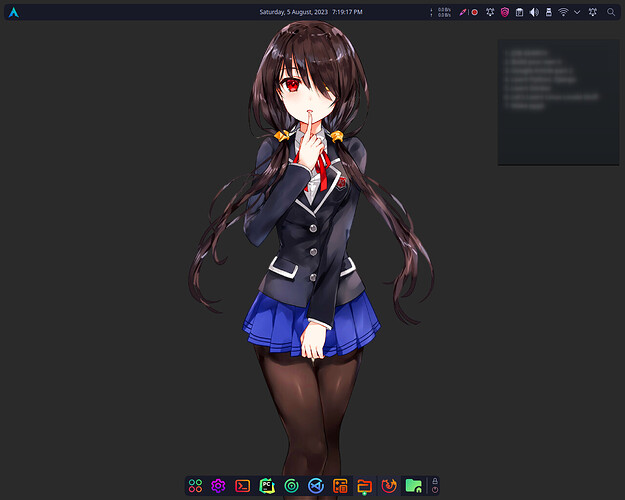This screenshot has height=500, width=625.
Task: Open the four-circles app grid in dock
Action: click(195, 486)
